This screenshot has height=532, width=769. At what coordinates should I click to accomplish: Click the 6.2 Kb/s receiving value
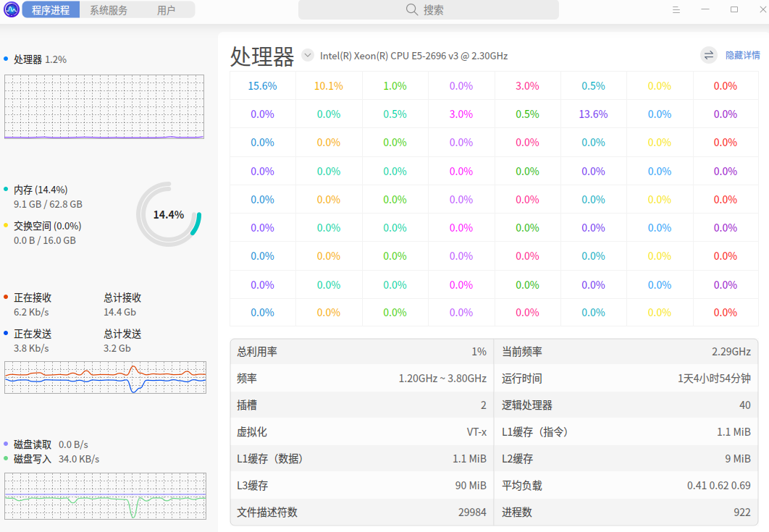pyautogui.click(x=31, y=312)
